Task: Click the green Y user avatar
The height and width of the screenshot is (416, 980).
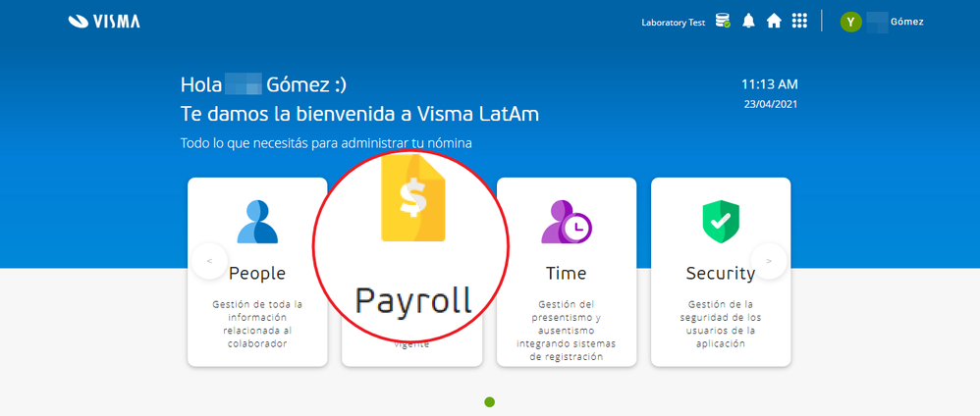Action: pyautogui.click(x=850, y=22)
